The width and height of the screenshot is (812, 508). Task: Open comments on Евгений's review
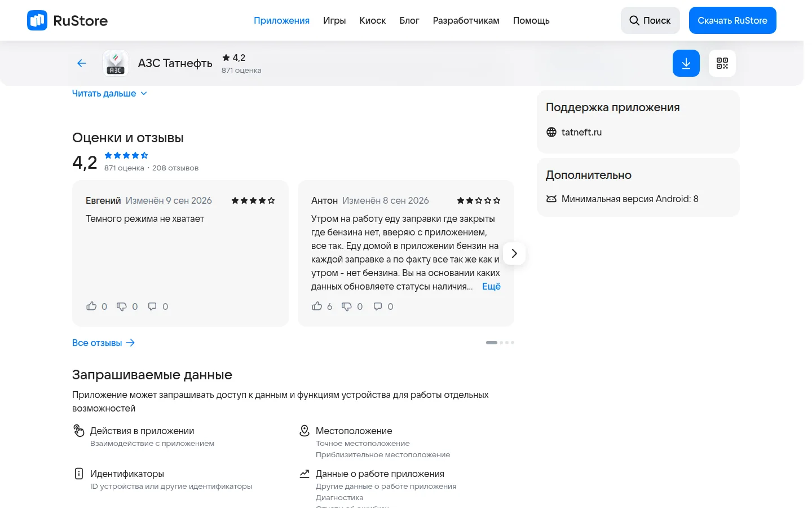click(x=152, y=306)
